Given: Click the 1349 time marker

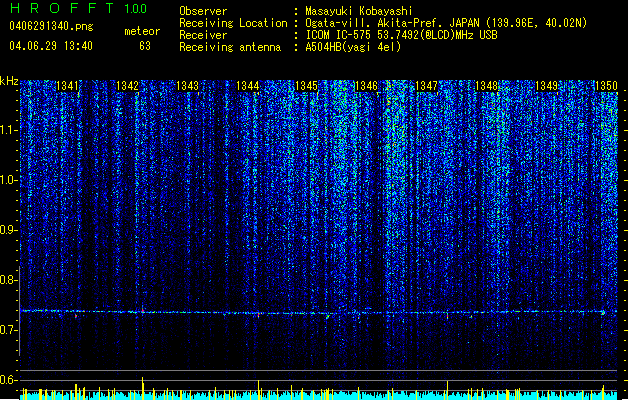Looking at the screenshot, I should click(546, 86).
